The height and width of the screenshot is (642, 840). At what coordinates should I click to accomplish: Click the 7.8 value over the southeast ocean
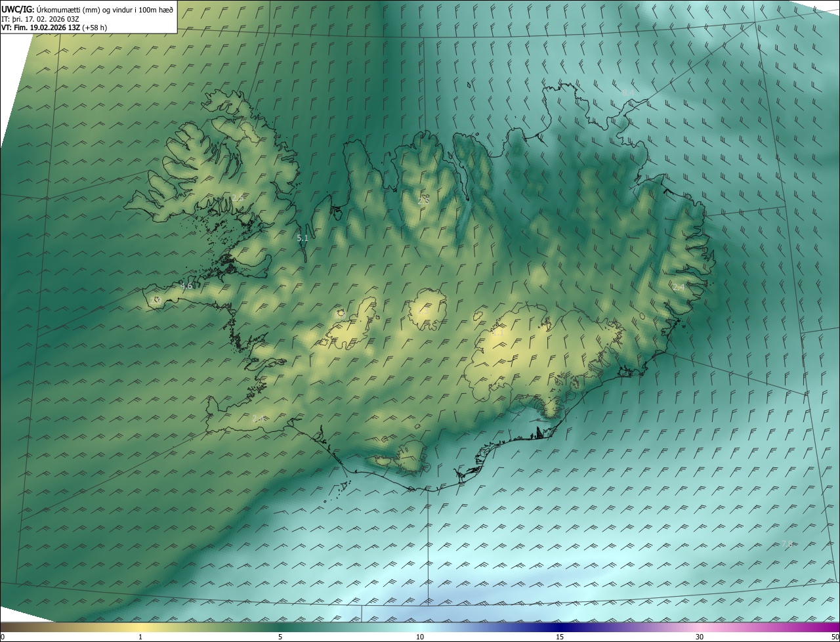pyautogui.click(x=787, y=544)
